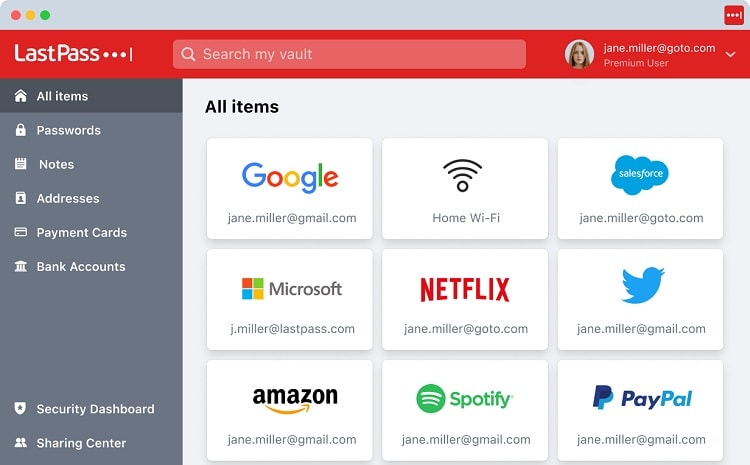
Task: Click the Premium User label
Action: tap(636, 63)
